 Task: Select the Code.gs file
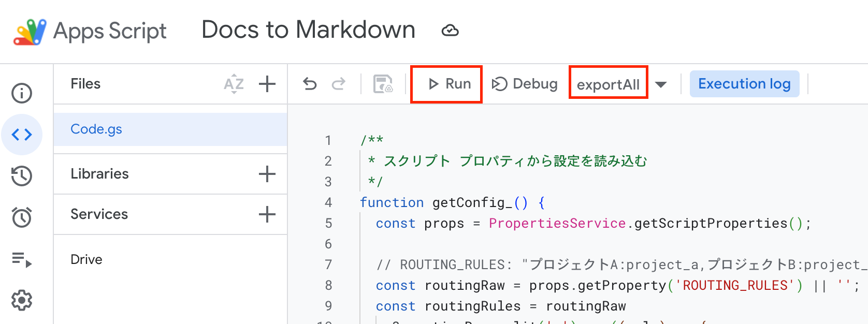click(x=170, y=129)
